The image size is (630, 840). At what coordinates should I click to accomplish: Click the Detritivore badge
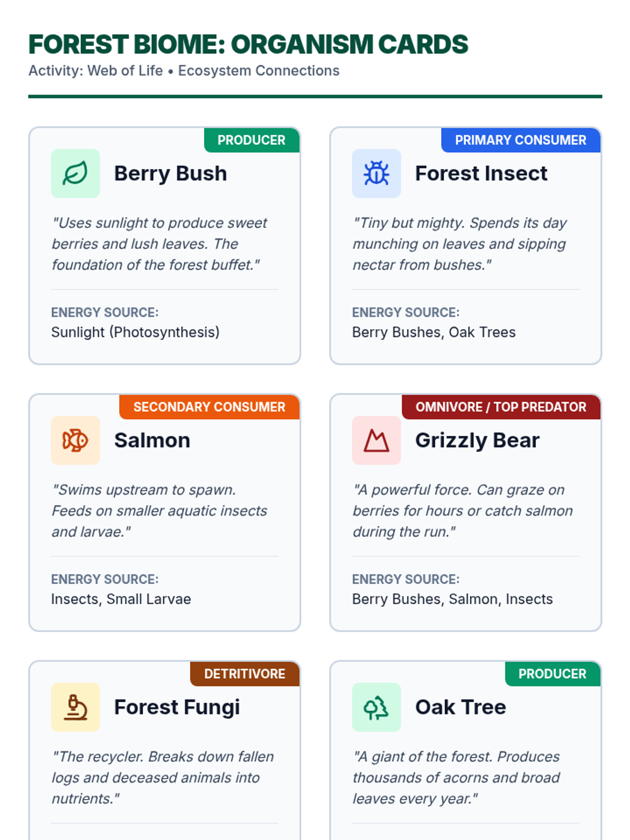(x=244, y=674)
